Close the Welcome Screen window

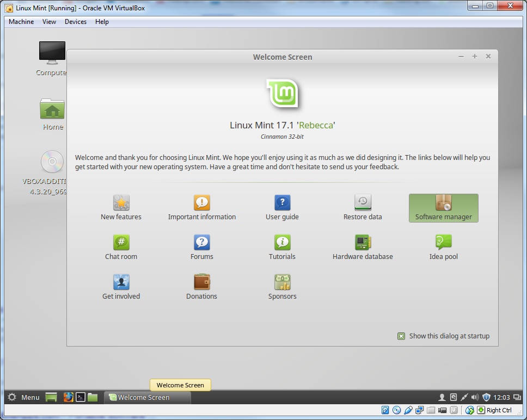(488, 57)
